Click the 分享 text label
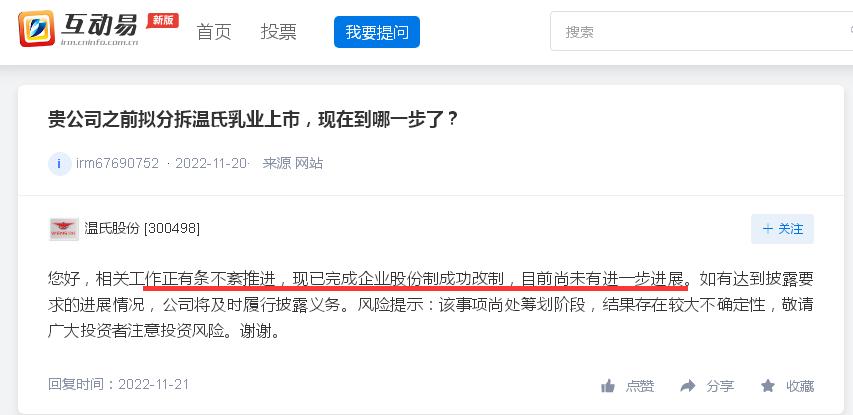The height and width of the screenshot is (415, 853). 720,386
